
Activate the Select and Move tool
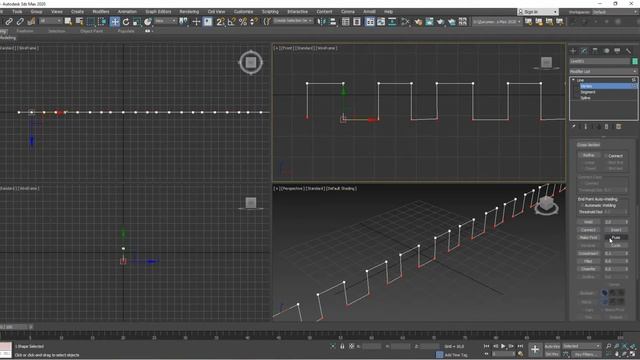(115, 22)
